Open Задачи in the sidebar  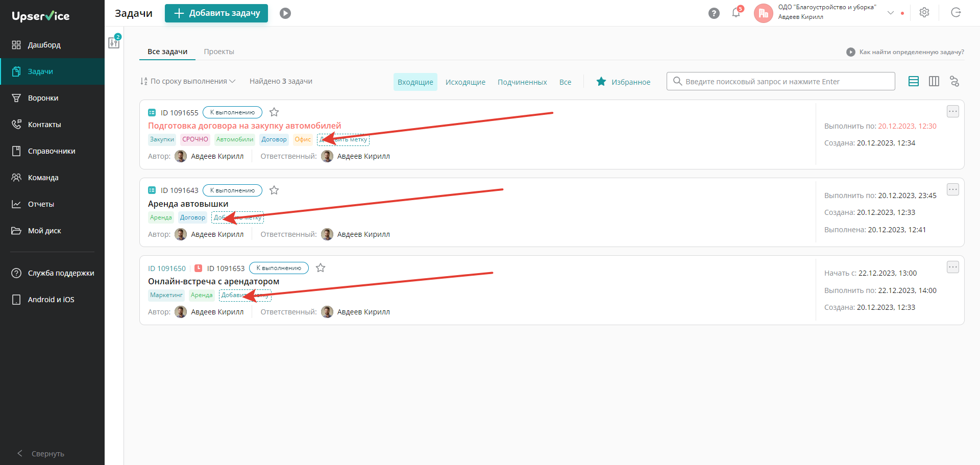52,71
